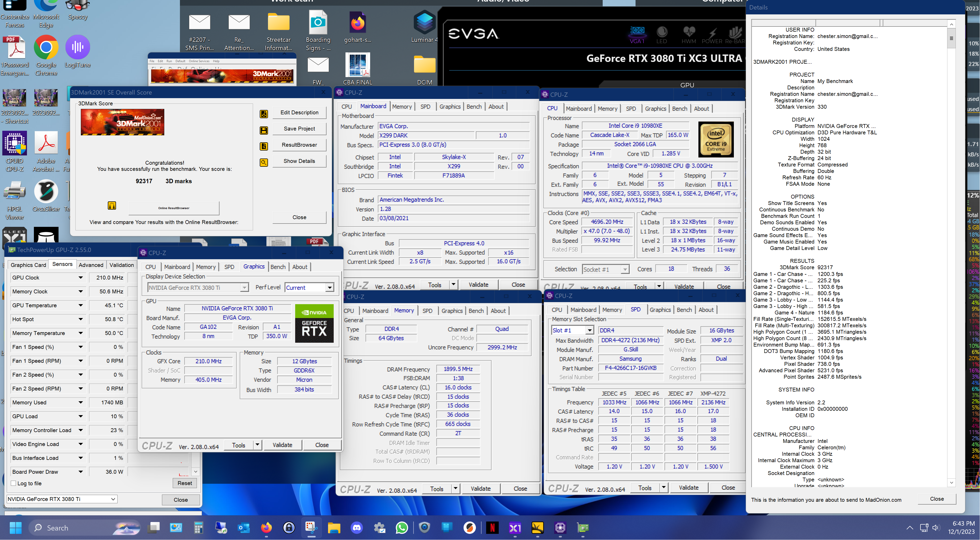Select the Speccy desktop icon

coord(78,10)
